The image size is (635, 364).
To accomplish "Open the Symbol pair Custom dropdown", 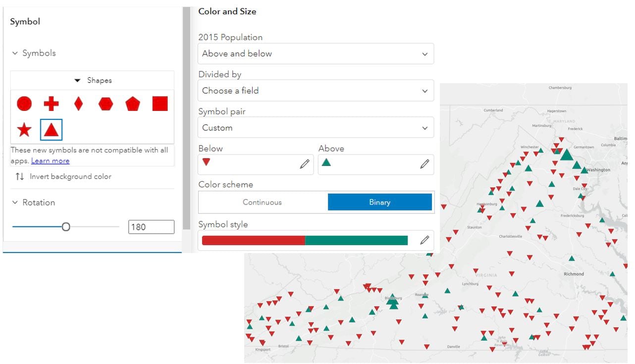I will [x=316, y=128].
